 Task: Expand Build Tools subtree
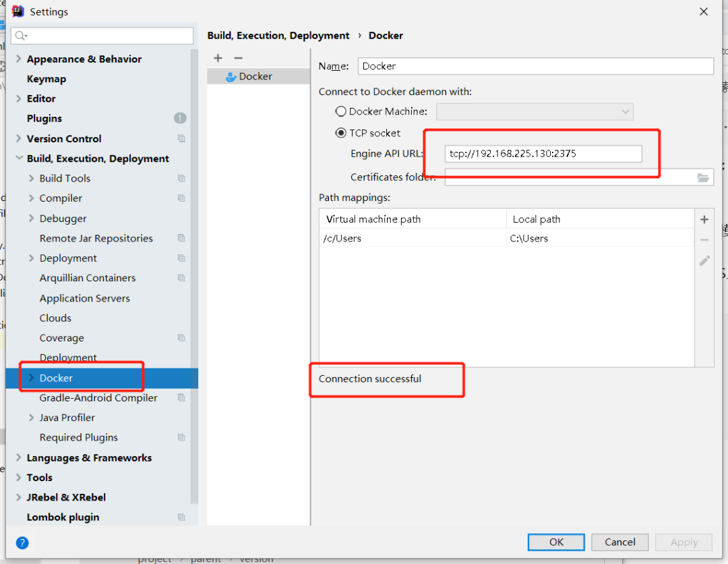(x=31, y=178)
